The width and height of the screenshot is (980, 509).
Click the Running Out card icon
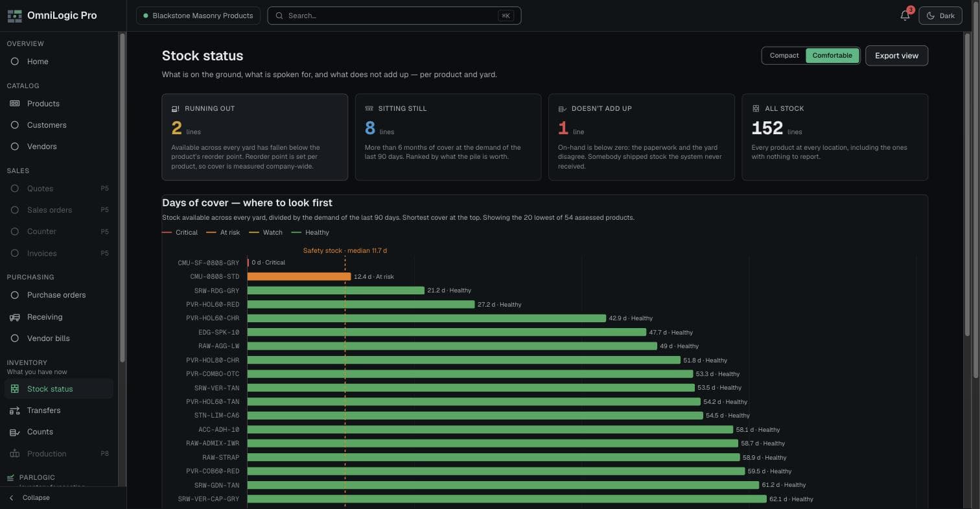tap(175, 109)
